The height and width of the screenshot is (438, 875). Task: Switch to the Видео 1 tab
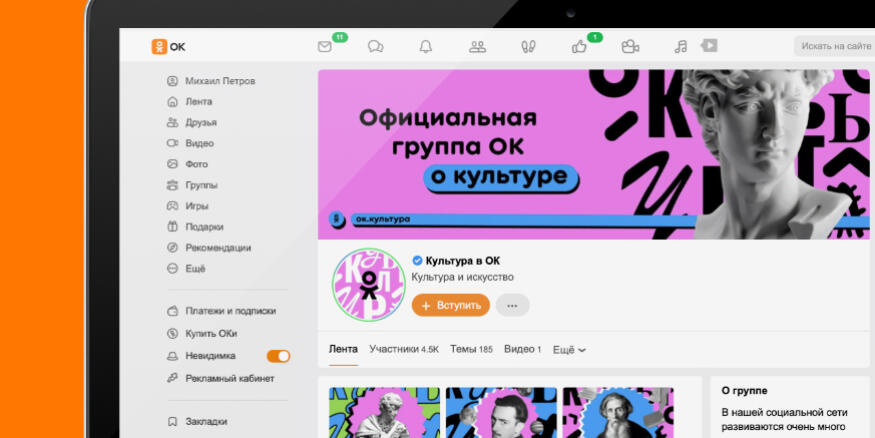[523, 349]
